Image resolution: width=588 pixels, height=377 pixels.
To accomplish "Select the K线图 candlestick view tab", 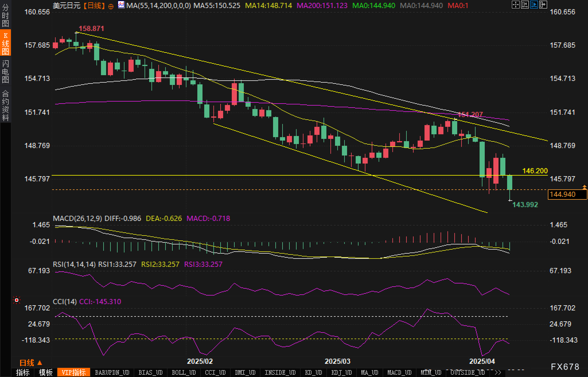I will coord(5,43).
